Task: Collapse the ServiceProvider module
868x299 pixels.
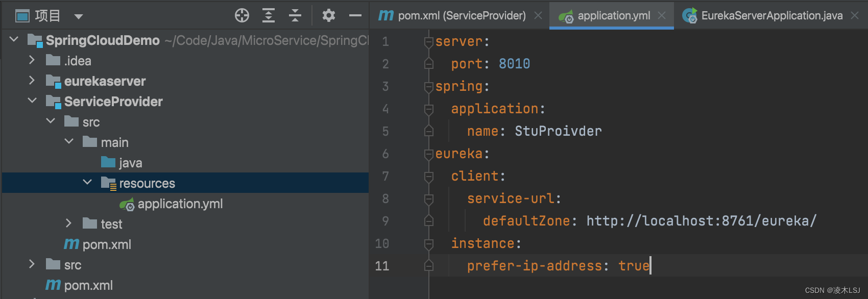Action: (x=32, y=101)
